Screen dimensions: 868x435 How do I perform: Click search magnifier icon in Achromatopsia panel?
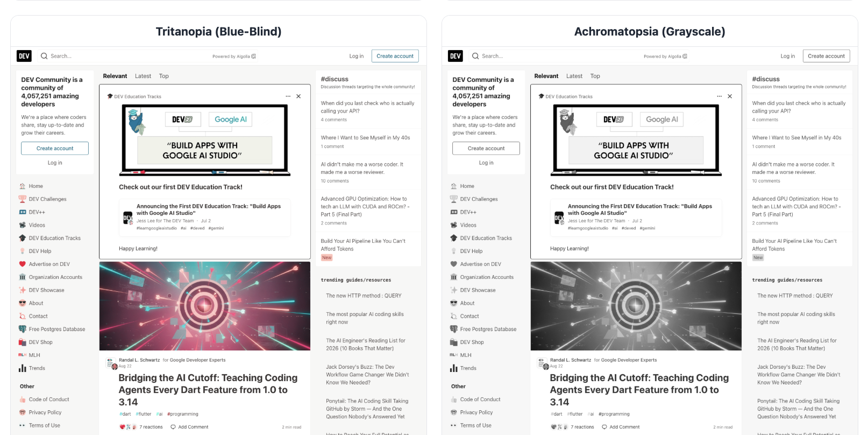[475, 56]
